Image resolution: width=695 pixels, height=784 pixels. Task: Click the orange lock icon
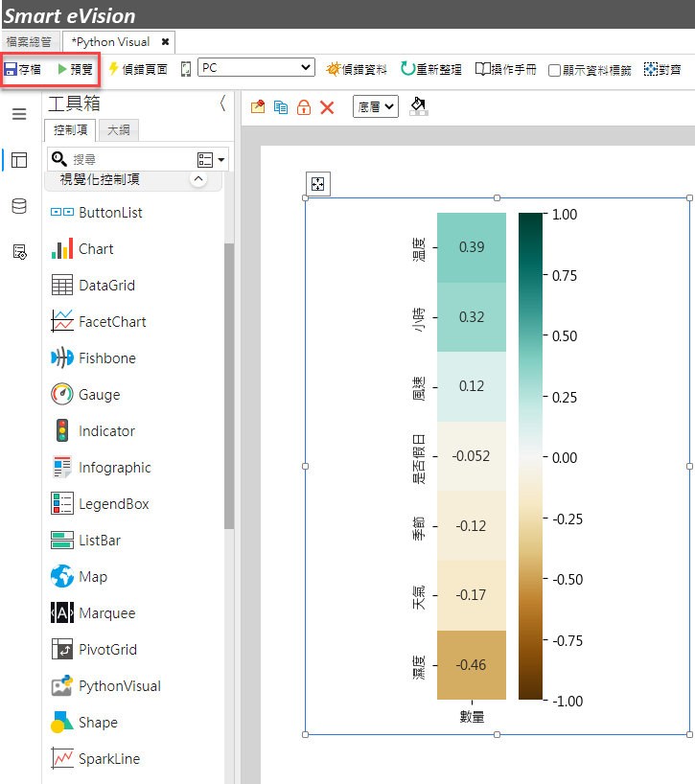coord(304,107)
